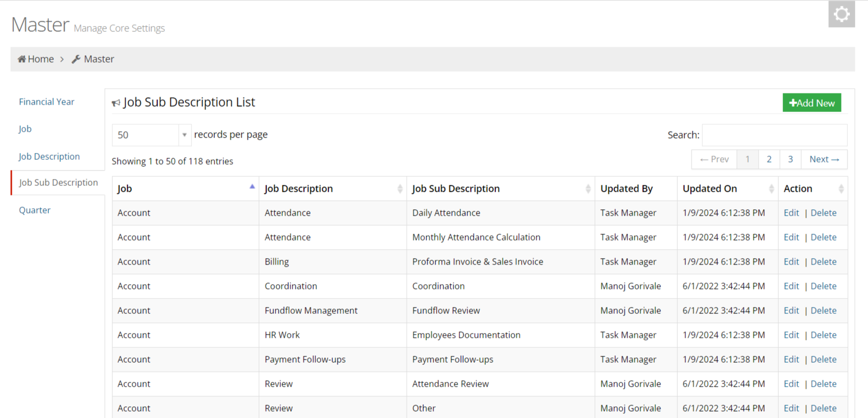This screenshot has width=868, height=418.
Task: Edit the Payment Follow-ups row
Action: click(791, 359)
